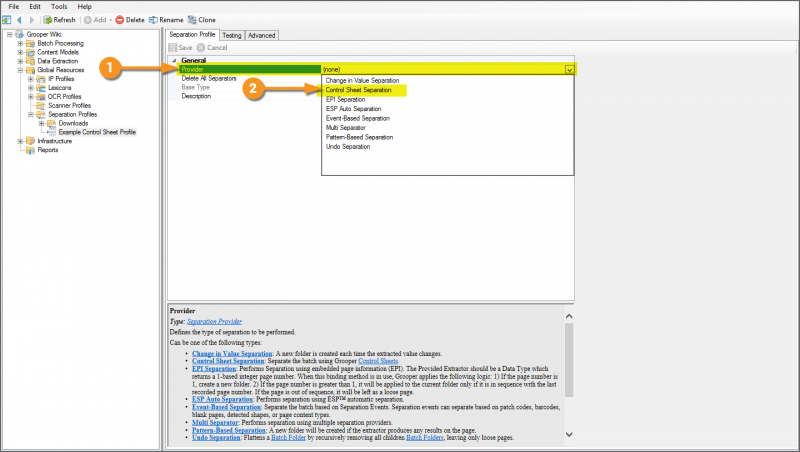This screenshot has width=800, height=452.
Task: Click the Add toolbar button
Action: tap(95, 20)
